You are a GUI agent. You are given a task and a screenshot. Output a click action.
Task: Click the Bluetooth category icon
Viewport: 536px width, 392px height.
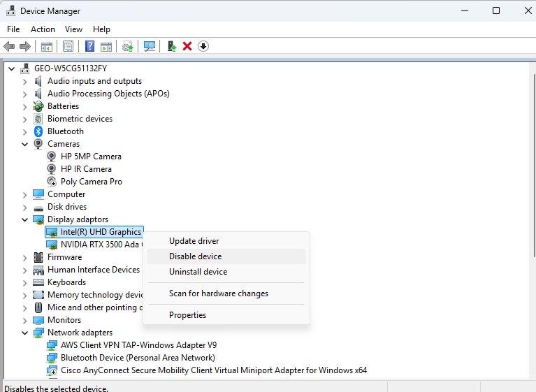click(x=38, y=131)
